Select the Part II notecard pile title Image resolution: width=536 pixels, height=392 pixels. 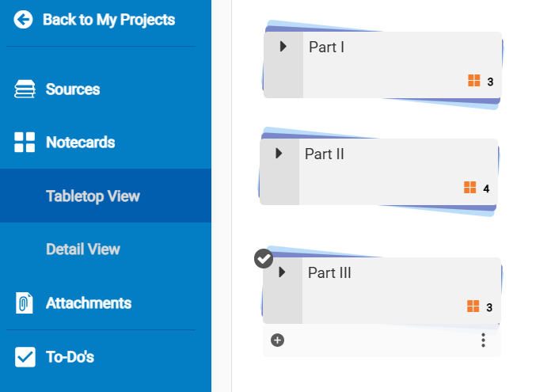point(325,154)
